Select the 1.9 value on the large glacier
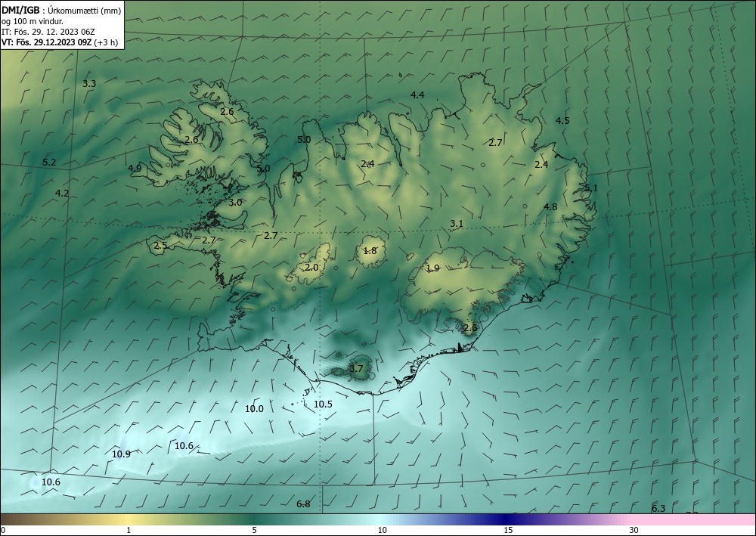 point(433,268)
